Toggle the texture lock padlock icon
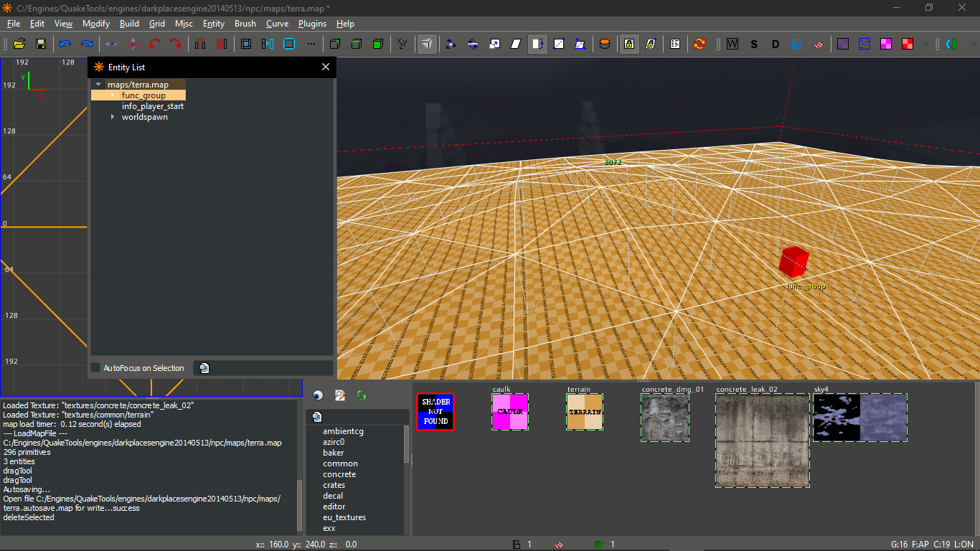Image resolution: width=980 pixels, height=551 pixels. (x=629, y=44)
